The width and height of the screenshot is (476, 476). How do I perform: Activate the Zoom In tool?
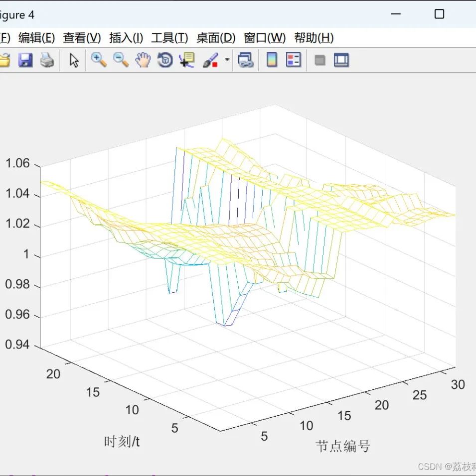(99, 60)
